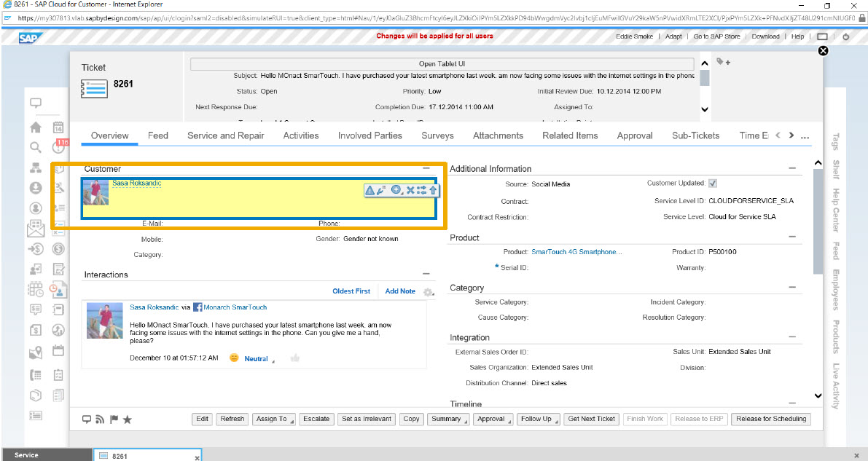This screenshot has width=868, height=461.
Task: Click the speech bubble icon atop the sidebar
Action: click(36, 103)
